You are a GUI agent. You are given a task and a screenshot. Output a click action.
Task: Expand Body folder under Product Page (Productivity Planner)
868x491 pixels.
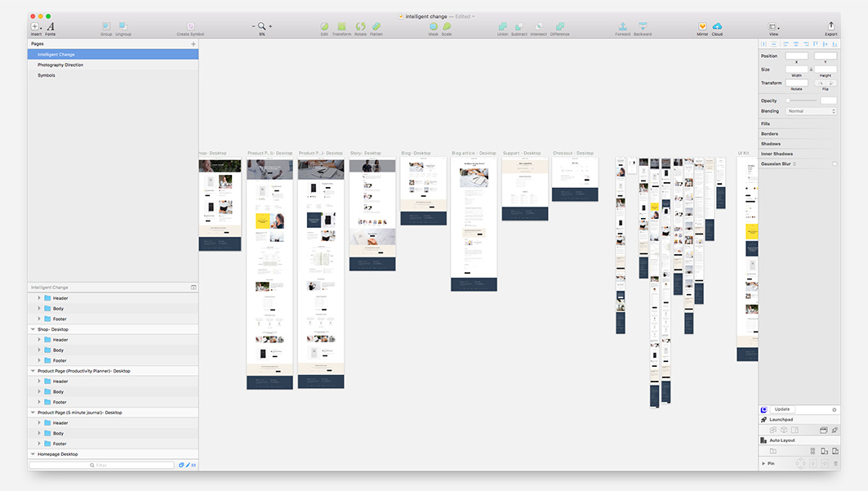[x=39, y=391]
